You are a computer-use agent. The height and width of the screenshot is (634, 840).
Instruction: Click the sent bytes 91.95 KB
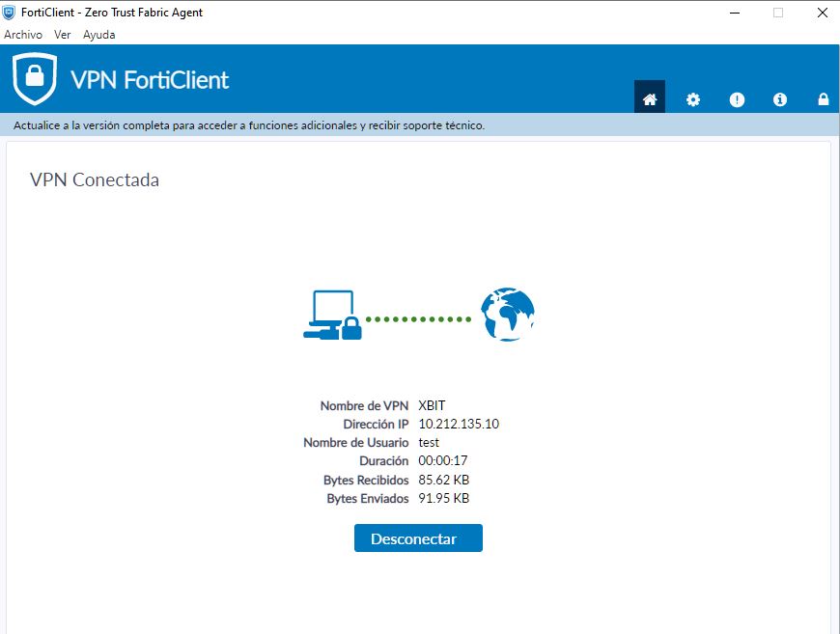tap(443, 499)
